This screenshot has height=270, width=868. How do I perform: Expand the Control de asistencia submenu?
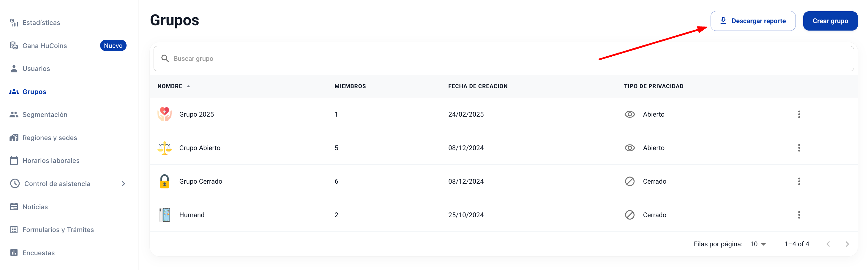123,184
